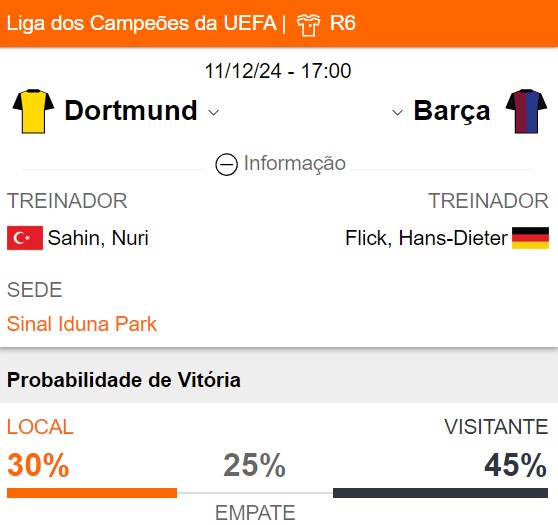Click the Turkish flag next to Sahin

tap(25, 238)
